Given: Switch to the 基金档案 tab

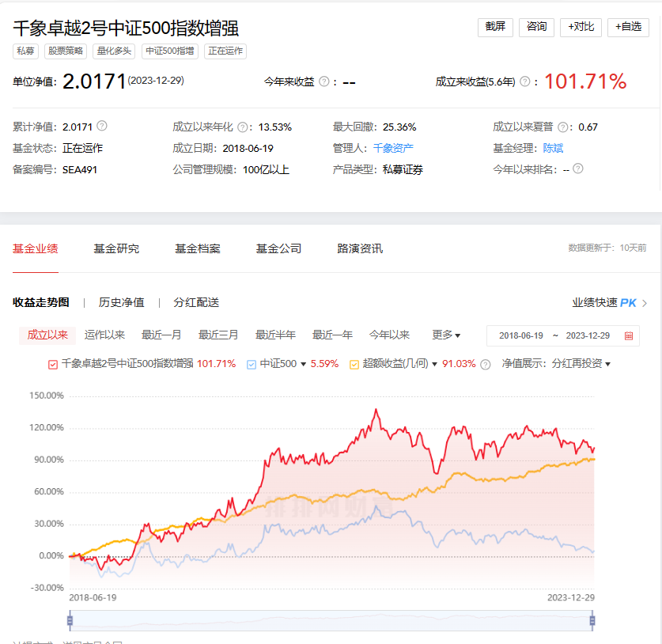Looking at the screenshot, I should [x=198, y=248].
